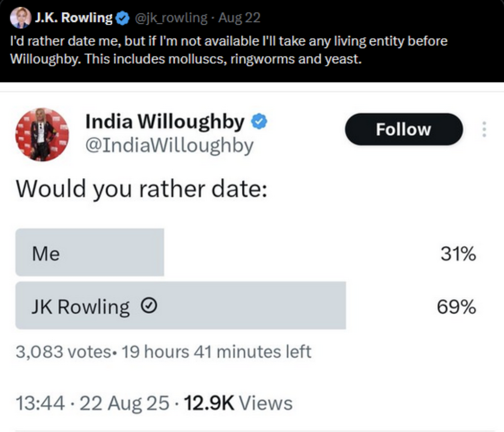Click the 31% poll result
This screenshot has width=504, height=432.
458,254
